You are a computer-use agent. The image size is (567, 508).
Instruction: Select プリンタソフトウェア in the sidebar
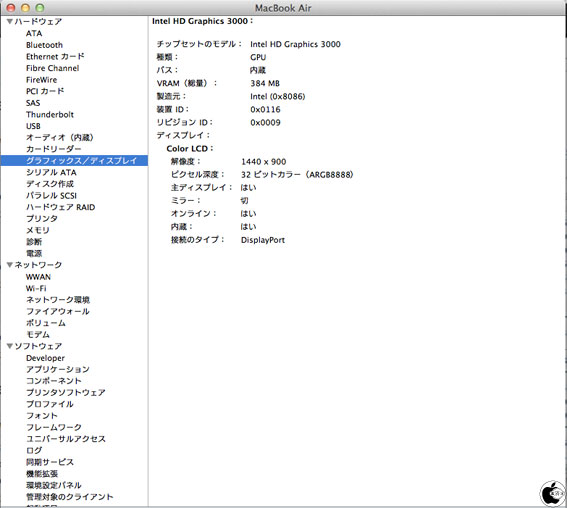pyautogui.click(x=65, y=393)
